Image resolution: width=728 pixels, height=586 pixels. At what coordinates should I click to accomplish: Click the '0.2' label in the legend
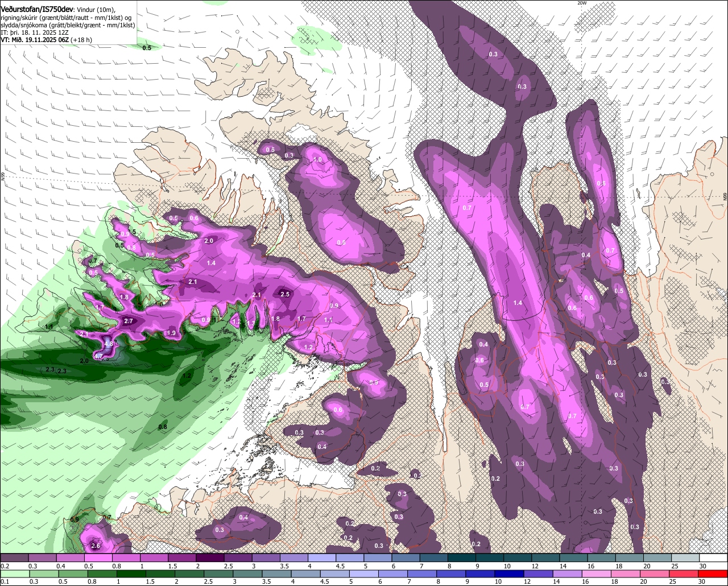point(5,566)
